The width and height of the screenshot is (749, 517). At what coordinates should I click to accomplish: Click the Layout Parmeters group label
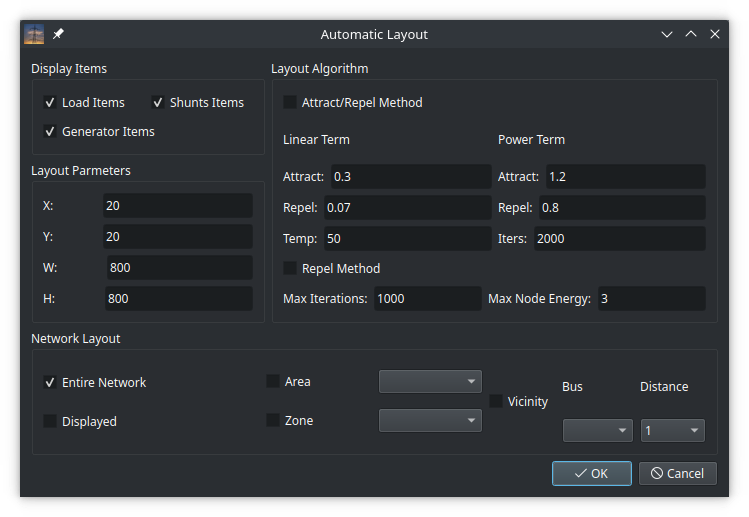click(81, 171)
